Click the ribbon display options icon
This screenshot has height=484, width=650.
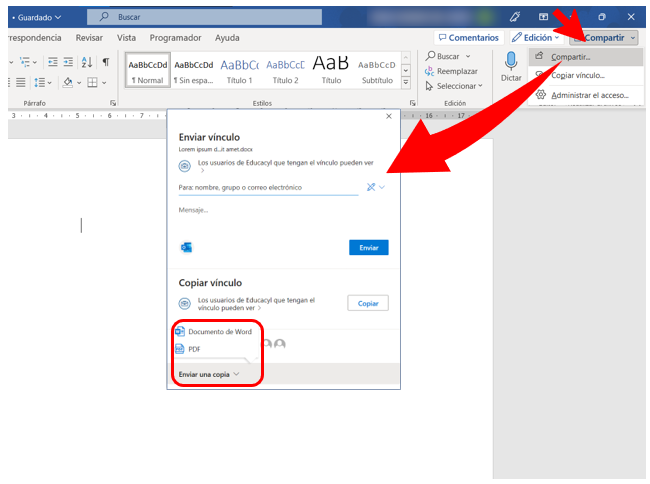coord(543,17)
